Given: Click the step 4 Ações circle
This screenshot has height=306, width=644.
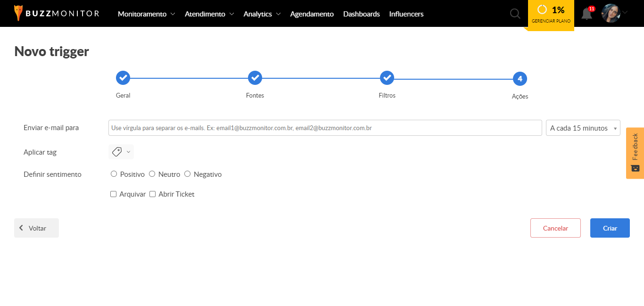Looking at the screenshot, I should click(520, 79).
